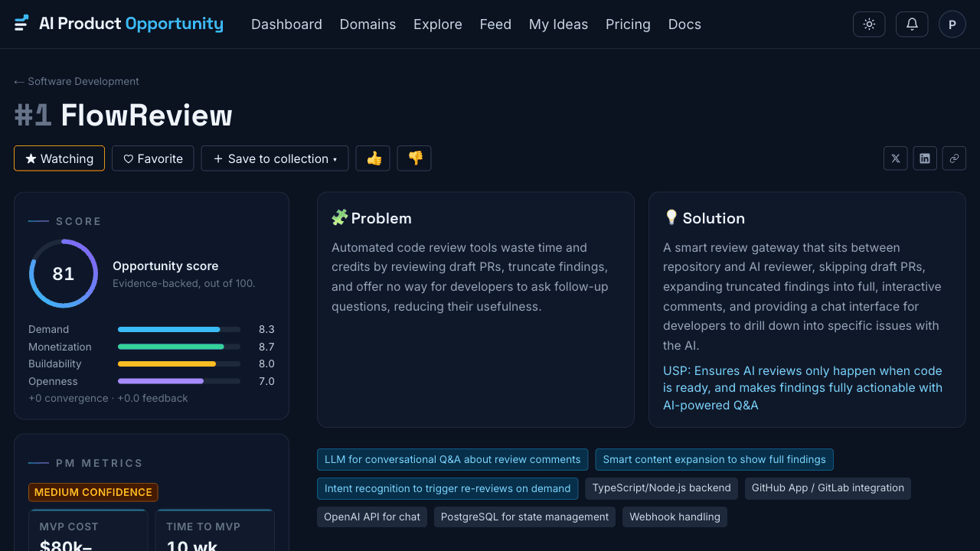Click the Openness score bar

(179, 381)
